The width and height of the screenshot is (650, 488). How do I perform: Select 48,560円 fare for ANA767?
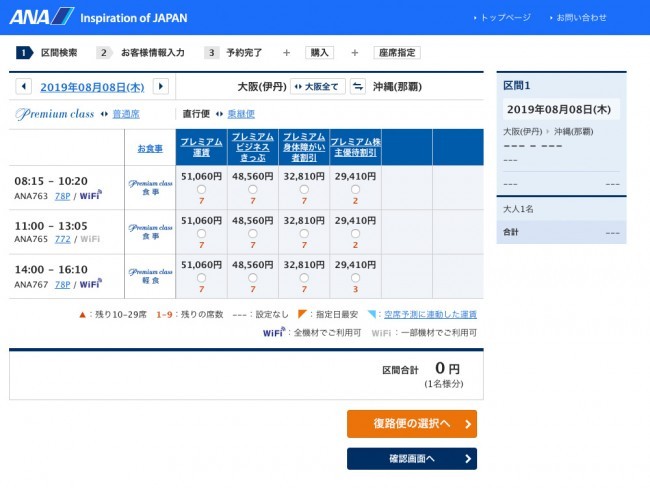pyautogui.click(x=253, y=278)
